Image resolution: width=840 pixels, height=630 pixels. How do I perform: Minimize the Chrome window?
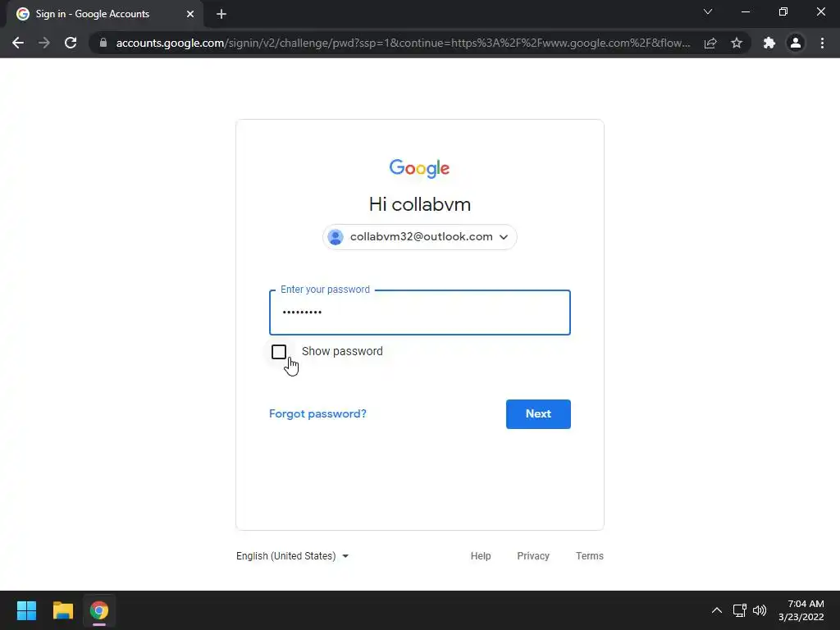click(745, 11)
